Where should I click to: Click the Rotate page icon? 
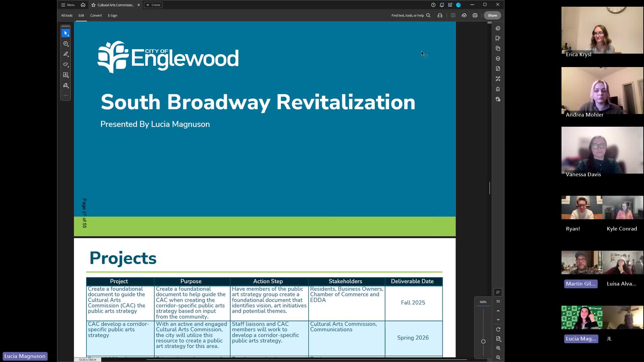pyautogui.click(x=498, y=329)
